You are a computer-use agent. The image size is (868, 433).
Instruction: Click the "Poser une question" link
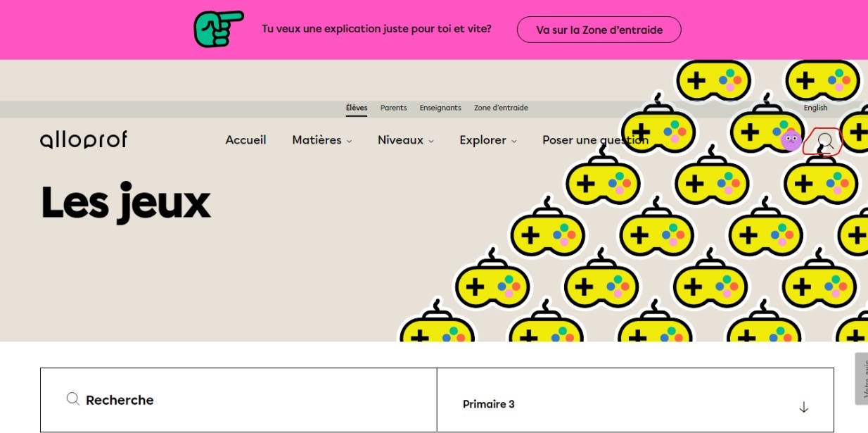pos(595,140)
